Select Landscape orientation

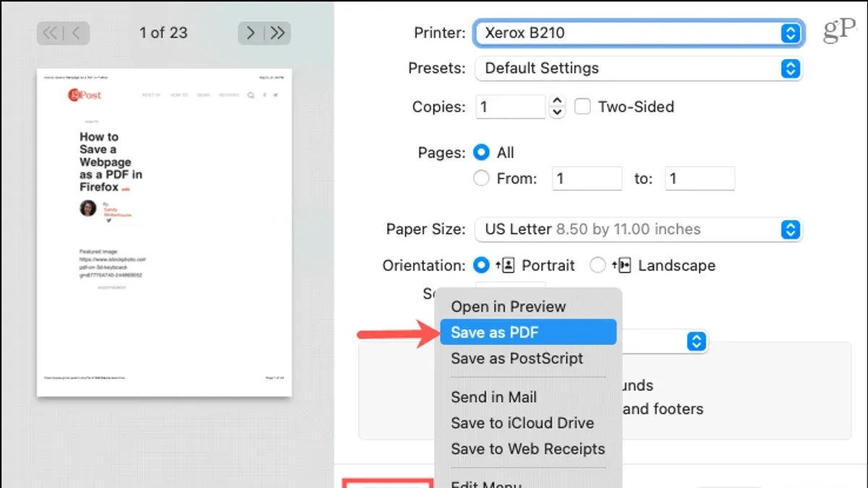click(597, 265)
